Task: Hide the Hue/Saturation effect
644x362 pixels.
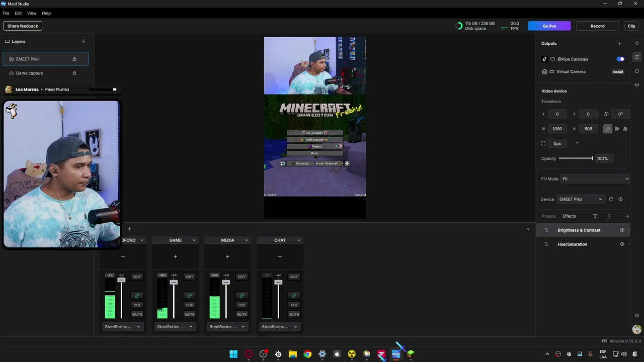Action: [622, 244]
